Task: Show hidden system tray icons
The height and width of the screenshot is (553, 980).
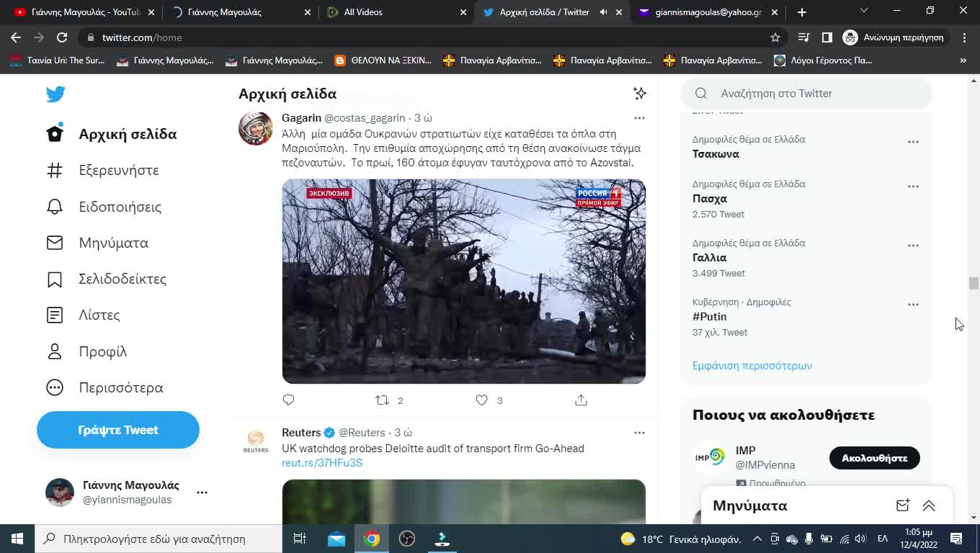Action: 757,539
